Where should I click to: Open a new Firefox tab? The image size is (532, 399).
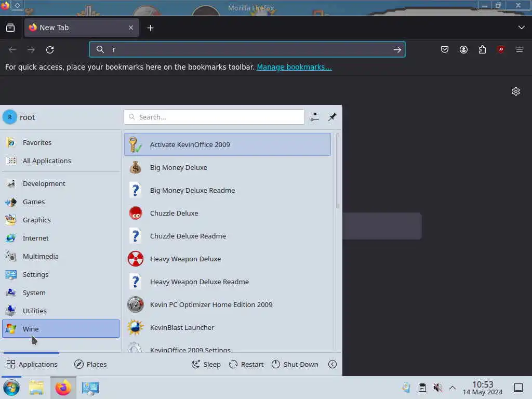pyautogui.click(x=150, y=28)
